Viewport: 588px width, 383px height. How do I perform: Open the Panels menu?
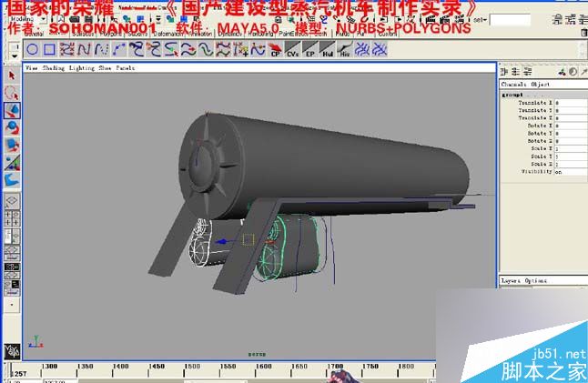tap(126, 68)
